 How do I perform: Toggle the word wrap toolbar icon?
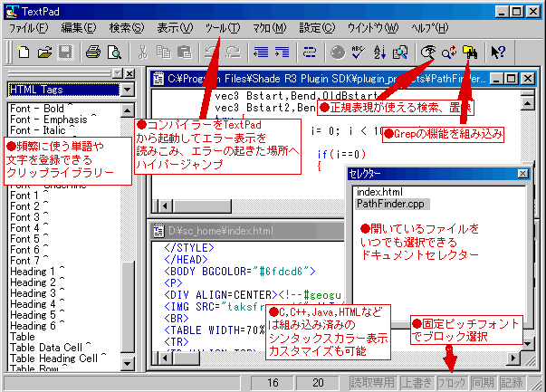309,53
